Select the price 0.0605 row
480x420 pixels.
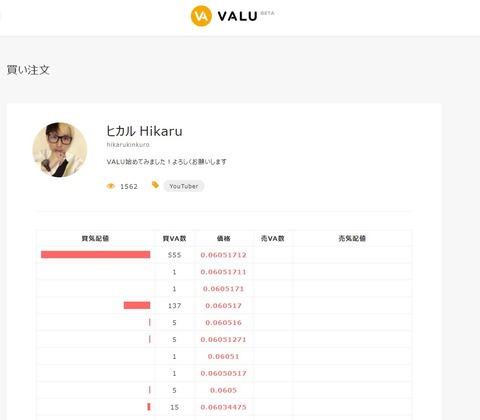(224, 390)
